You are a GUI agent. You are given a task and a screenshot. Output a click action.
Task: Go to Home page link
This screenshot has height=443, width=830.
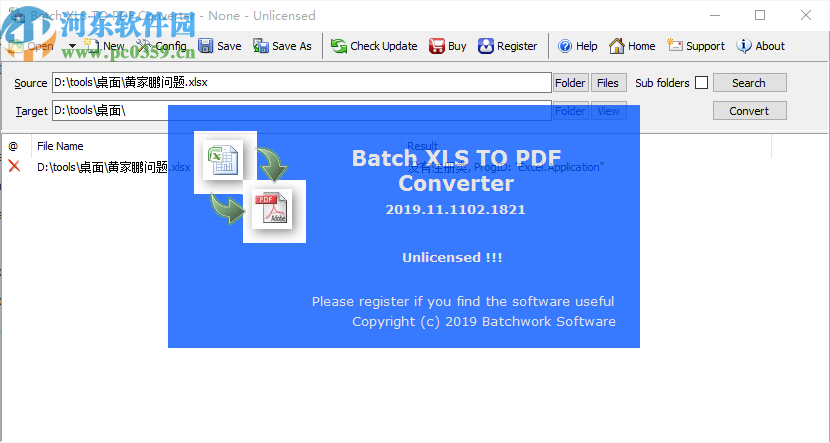(632, 46)
